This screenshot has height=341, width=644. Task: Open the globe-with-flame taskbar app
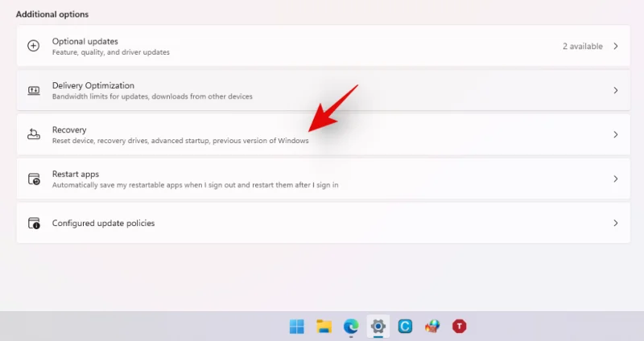(x=432, y=327)
